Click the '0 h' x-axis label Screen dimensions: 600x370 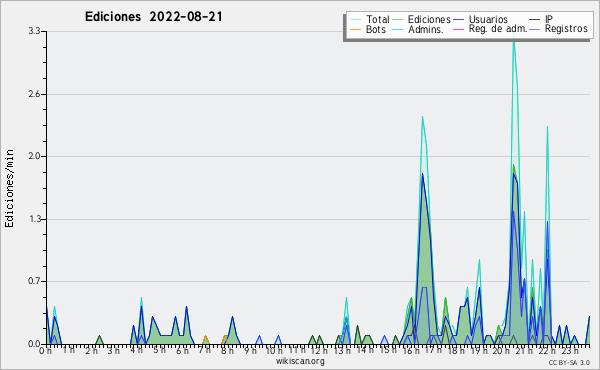(x=45, y=351)
